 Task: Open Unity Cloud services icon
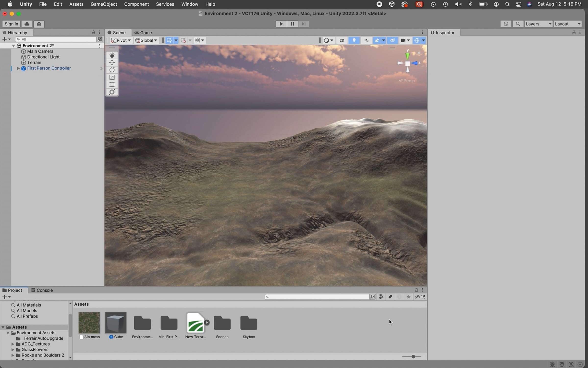pyautogui.click(x=27, y=24)
